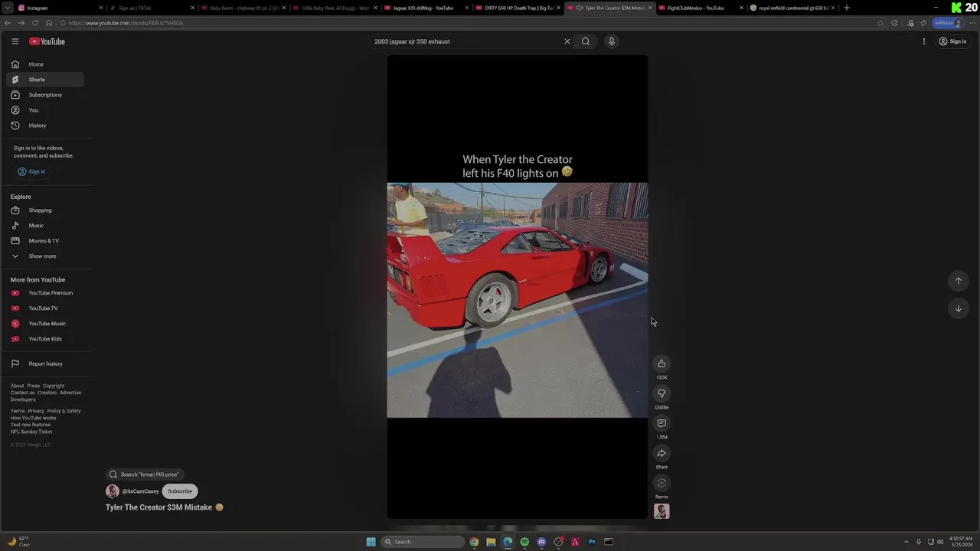Open Spotify from the taskbar
Viewport: 980px width, 551px height.
click(524, 542)
